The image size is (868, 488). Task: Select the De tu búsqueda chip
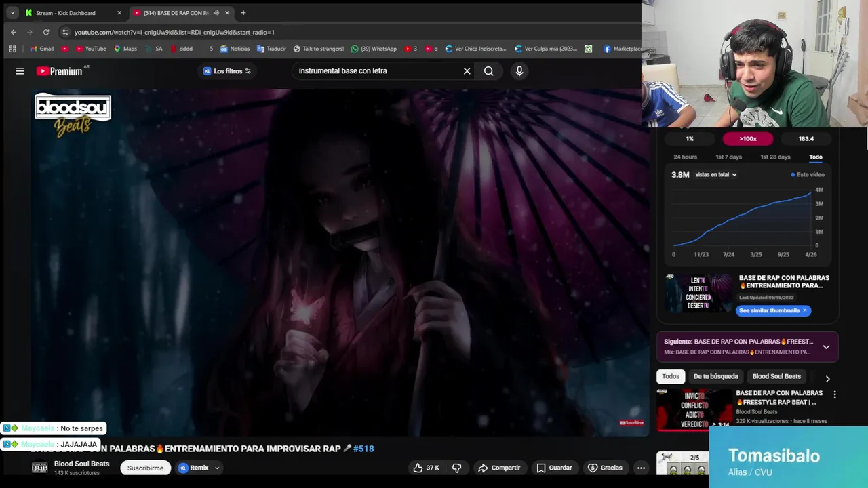point(715,376)
